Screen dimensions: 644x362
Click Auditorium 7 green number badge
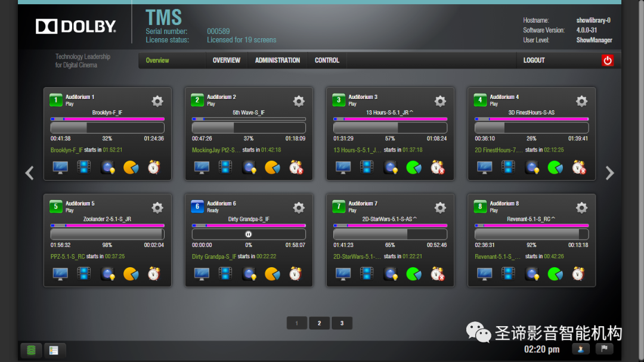339,207
